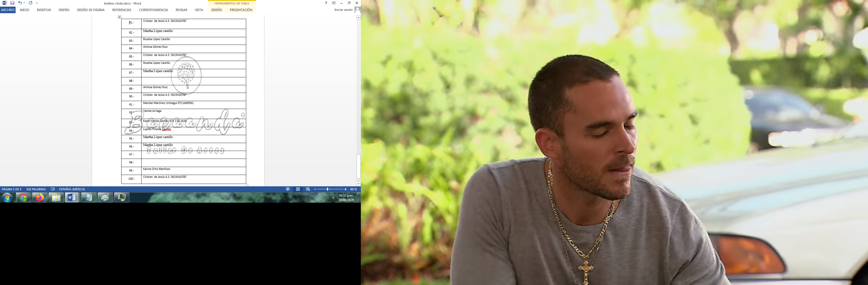Open the DISEÑO DE PÁGINA tab
Screen dimensions: 868x285
tap(91, 10)
